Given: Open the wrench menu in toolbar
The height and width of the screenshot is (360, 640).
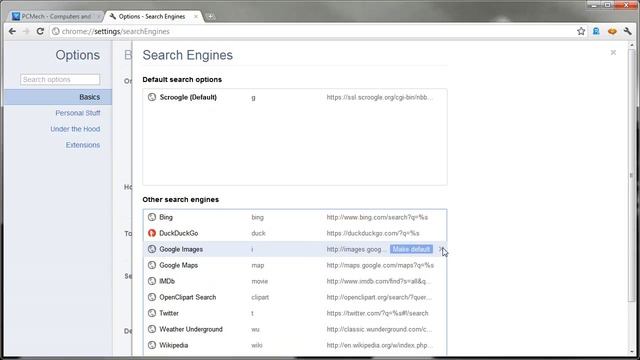Looking at the screenshot, I should [627, 31].
